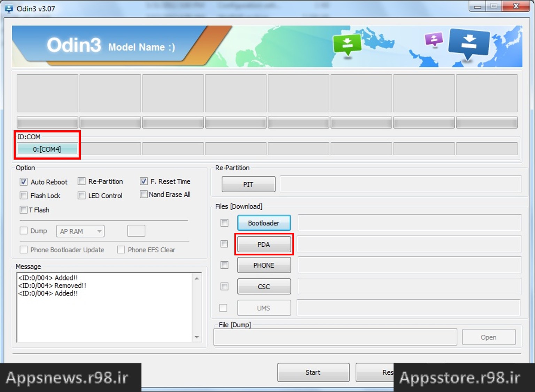Click the PHONE file path field
Viewport: 535px width, 392px height.
tap(410, 265)
